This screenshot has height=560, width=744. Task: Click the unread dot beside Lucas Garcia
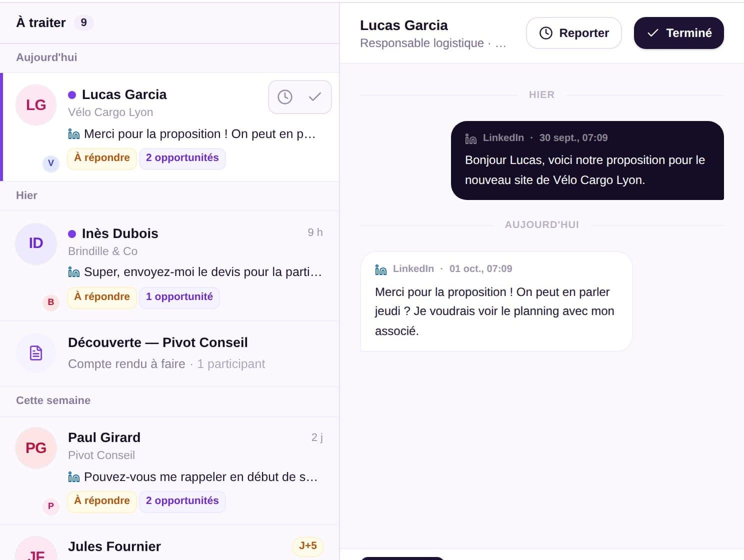(72, 94)
